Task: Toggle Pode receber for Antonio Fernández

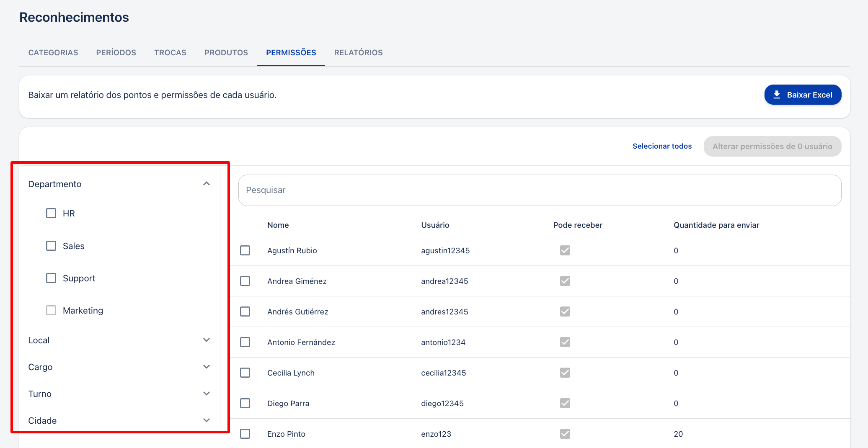Action: pos(565,342)
